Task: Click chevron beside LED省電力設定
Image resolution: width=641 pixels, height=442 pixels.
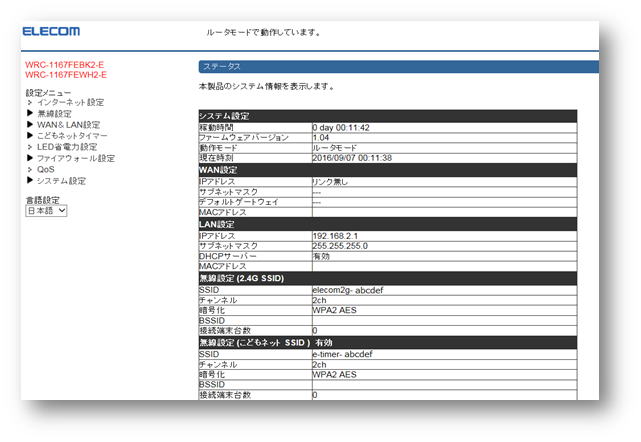Action: point(30,147)
